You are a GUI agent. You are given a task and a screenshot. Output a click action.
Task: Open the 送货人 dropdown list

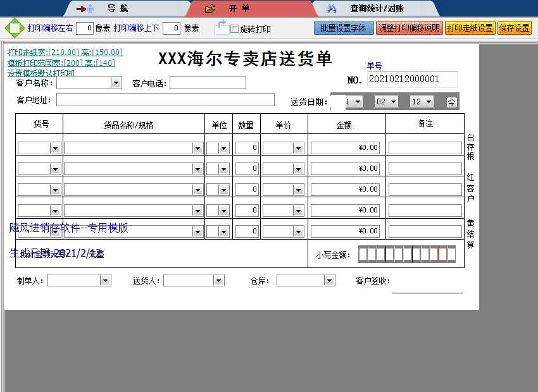[218, 280]
